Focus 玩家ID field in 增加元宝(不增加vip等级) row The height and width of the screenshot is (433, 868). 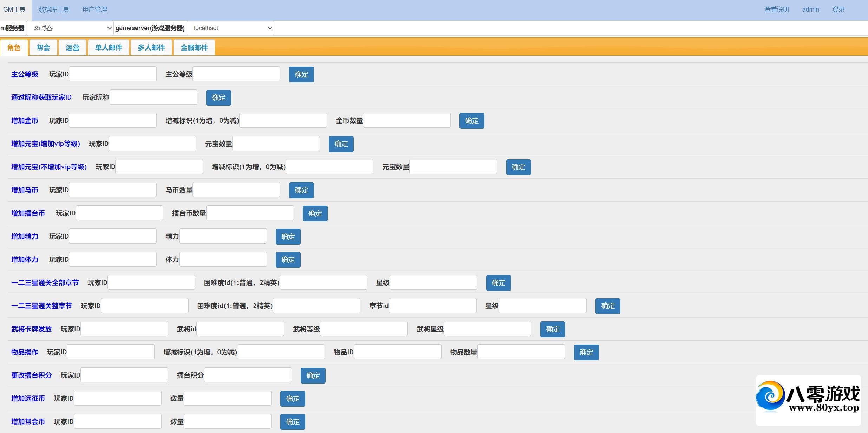[x=159, y=167]
